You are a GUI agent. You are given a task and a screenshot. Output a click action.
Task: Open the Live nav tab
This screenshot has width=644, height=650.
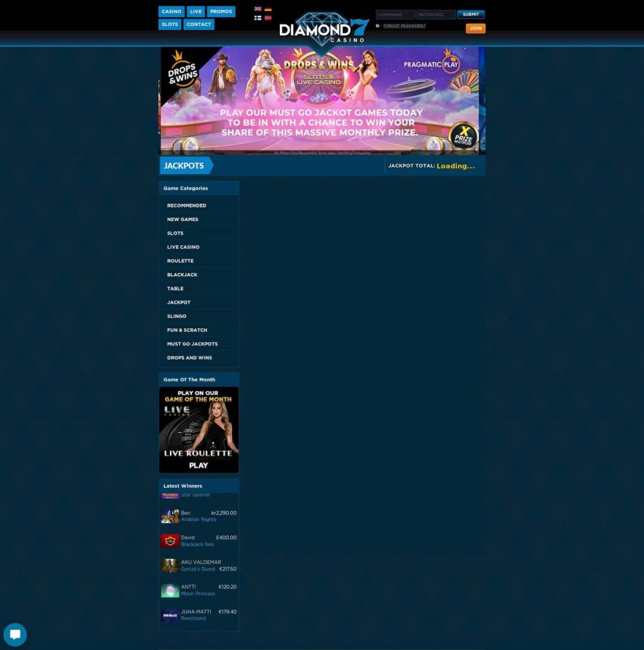click(195, 11)
